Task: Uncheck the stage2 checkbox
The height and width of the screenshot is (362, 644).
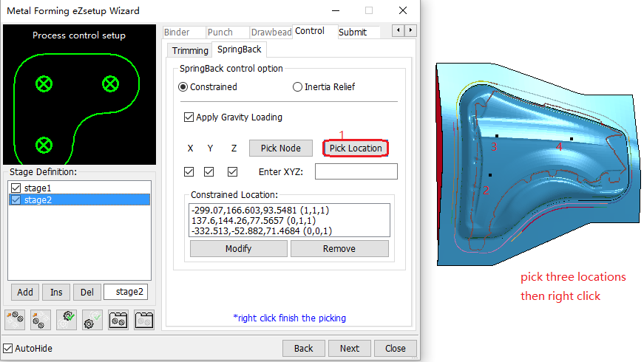Action: pos(16,200)
